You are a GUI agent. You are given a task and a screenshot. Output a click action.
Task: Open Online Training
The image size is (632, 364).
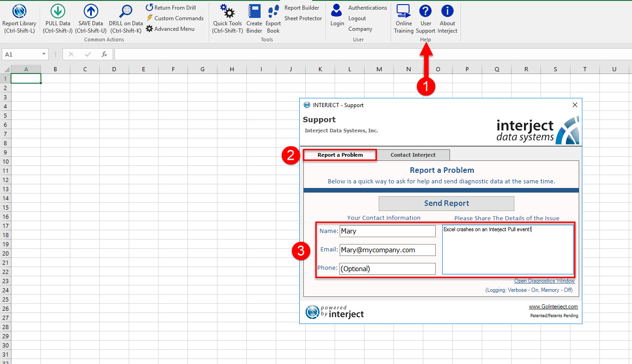pyautogui.click(x=404, y=19)
